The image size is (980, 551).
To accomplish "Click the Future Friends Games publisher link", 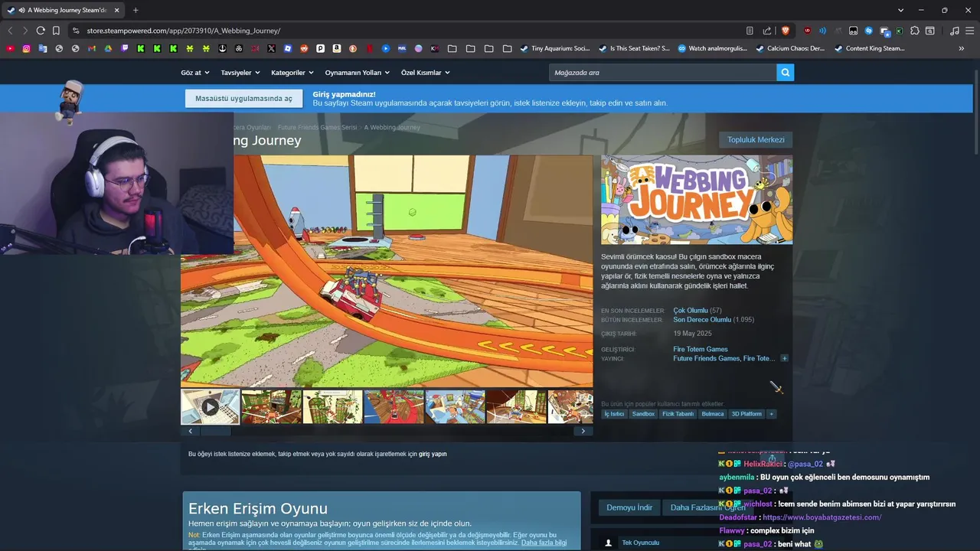I will pyautogui.click(x=707, y=358).
